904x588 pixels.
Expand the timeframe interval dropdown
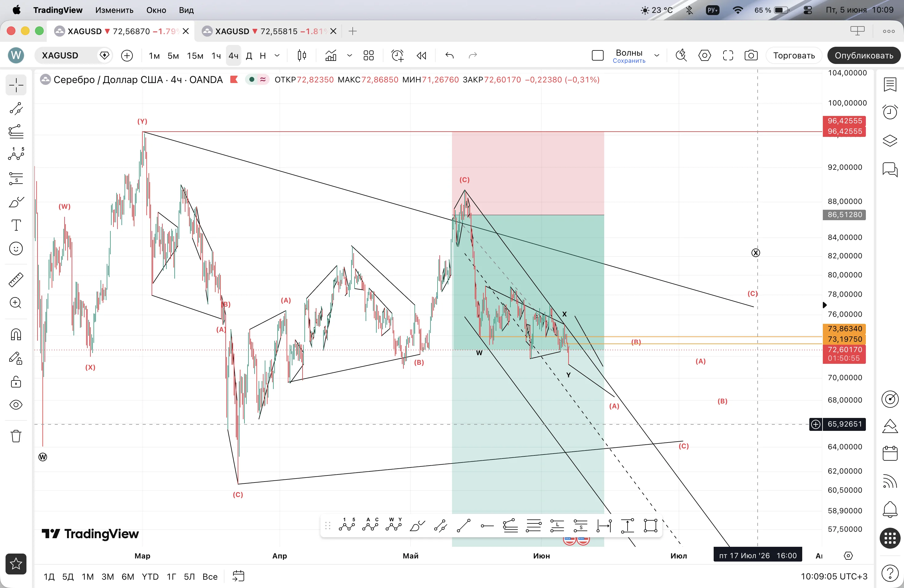pos(277,55)
